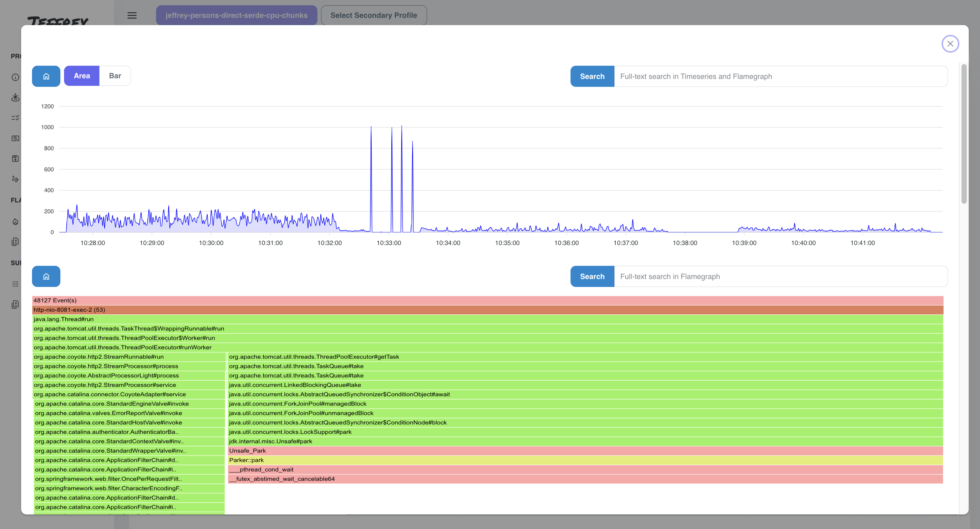Select the StandardWrapperValve#inv.. frame
This screenshot has width=980, height=529.
tap(129, 450)
